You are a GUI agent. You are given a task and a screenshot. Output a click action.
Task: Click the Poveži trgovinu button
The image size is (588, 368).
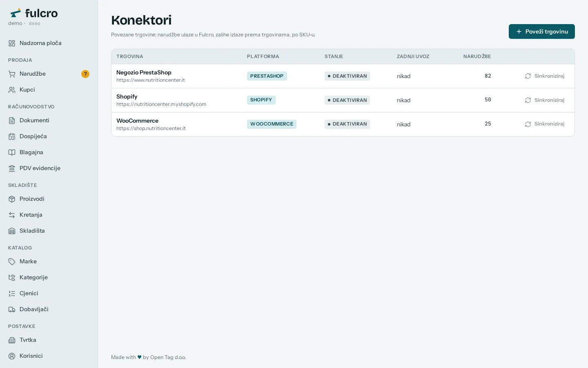pos(541,31)
